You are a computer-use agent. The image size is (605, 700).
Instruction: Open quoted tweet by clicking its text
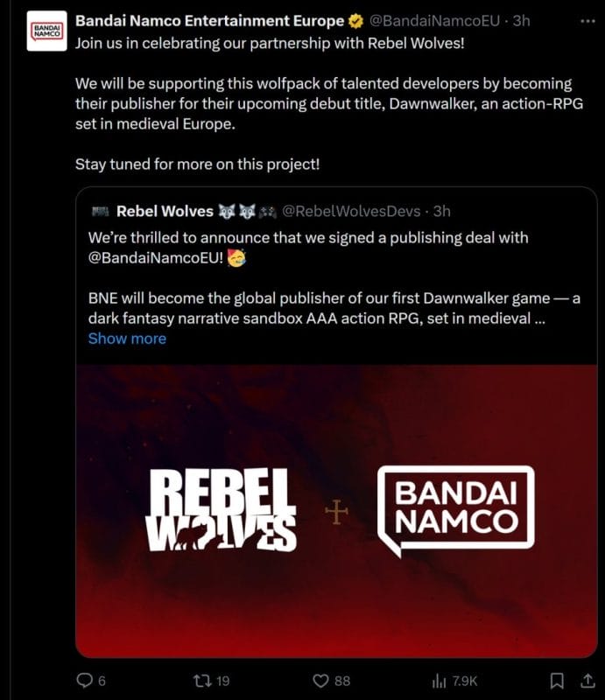(x=333, y=308)
